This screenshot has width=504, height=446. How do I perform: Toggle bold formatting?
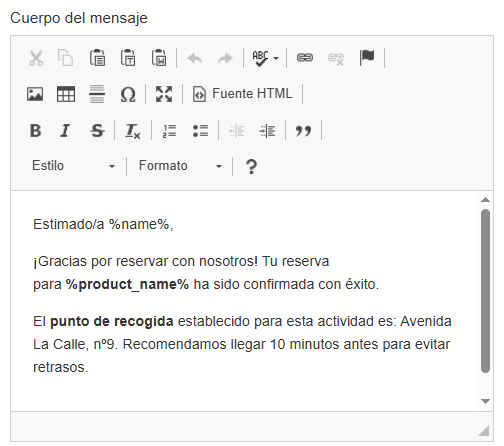pos(35,130)
